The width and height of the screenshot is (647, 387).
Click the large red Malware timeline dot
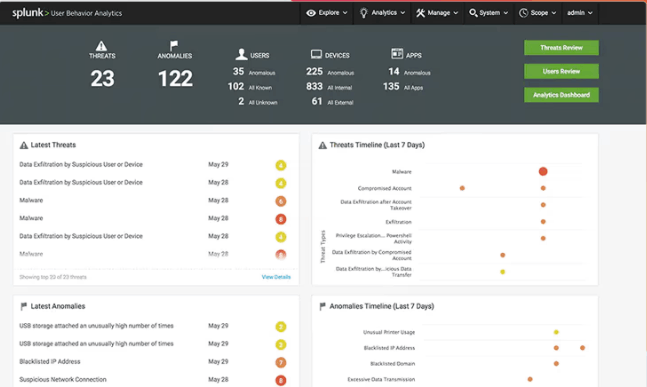click(543, 171)
